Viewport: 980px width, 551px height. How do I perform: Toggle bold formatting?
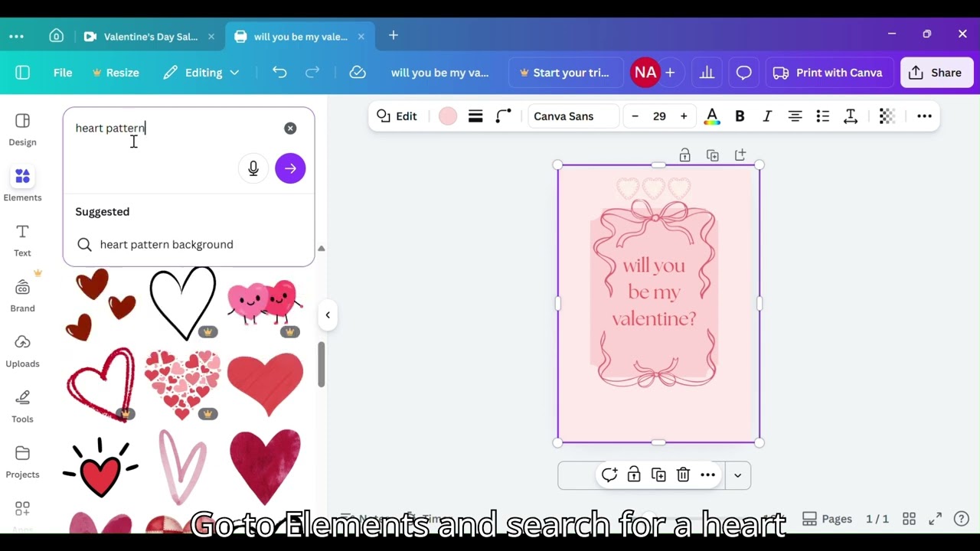(740, 116)
